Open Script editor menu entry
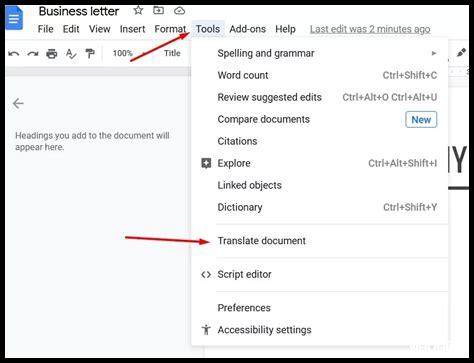 click(320, 274)
